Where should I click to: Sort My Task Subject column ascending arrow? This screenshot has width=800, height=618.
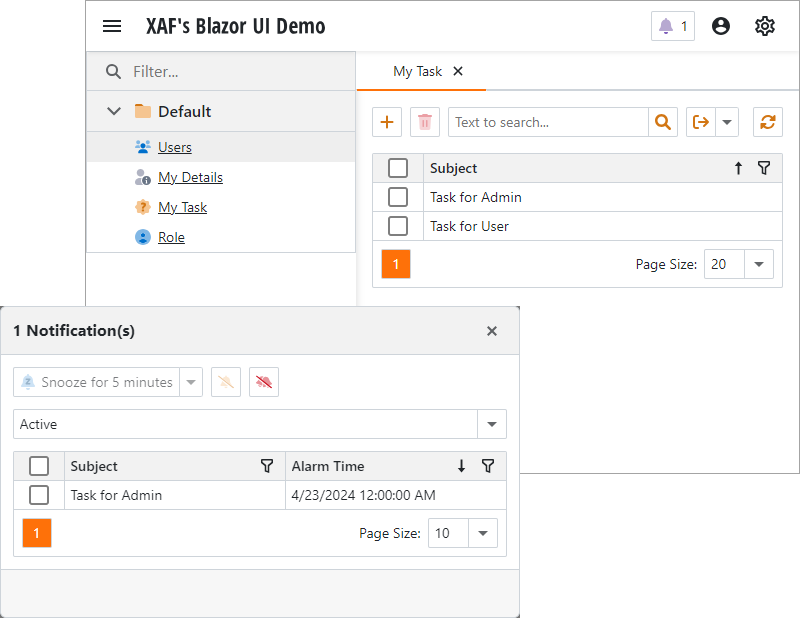pyautogui.click(x=738, y=168)
